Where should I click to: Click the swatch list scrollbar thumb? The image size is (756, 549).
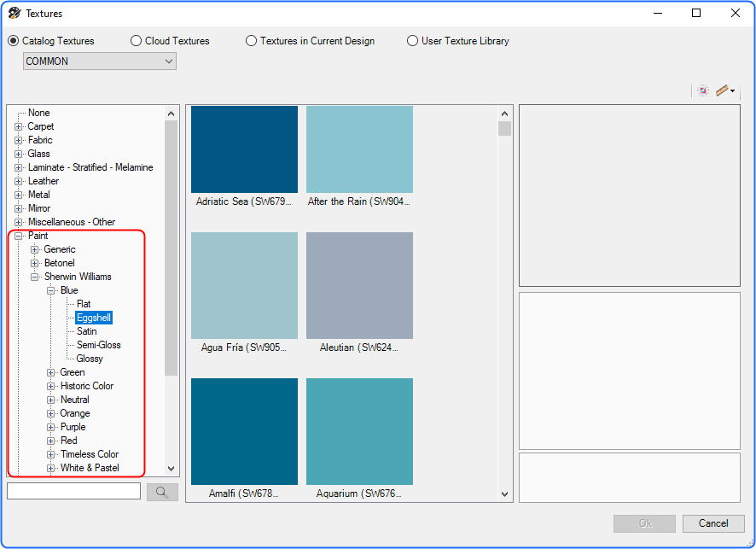pos(505,129)
